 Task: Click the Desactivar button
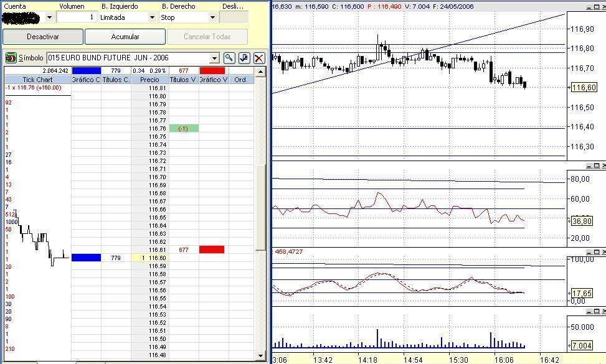(x=43, y=37)
